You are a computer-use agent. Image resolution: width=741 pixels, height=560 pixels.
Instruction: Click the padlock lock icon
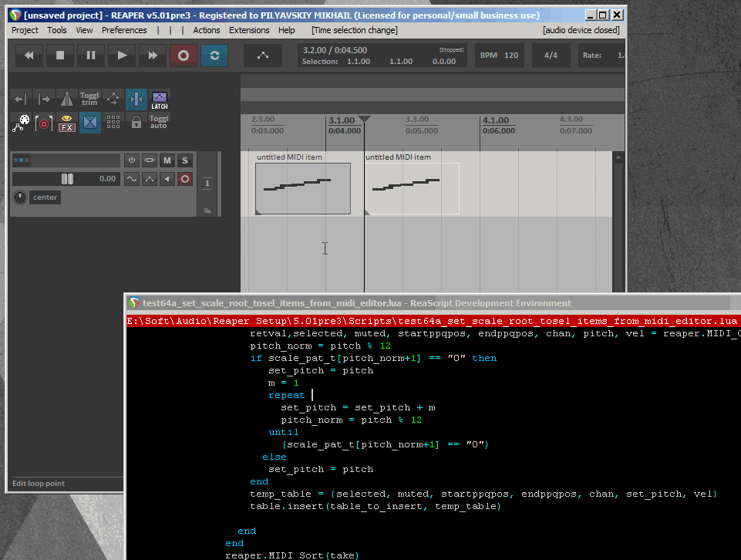(136, 122)
